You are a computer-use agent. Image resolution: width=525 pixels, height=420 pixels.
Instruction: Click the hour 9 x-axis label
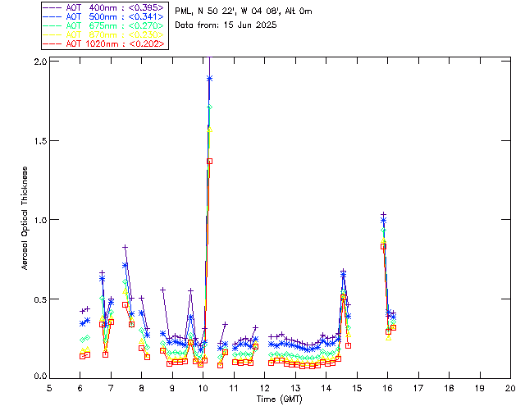[x=172, y=388]
